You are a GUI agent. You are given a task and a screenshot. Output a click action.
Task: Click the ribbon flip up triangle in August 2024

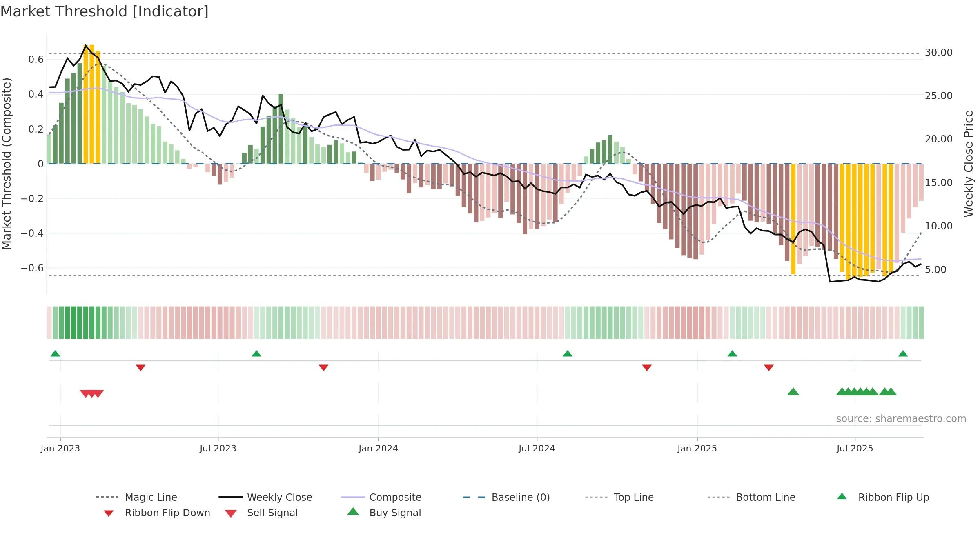tap(568, 353)
